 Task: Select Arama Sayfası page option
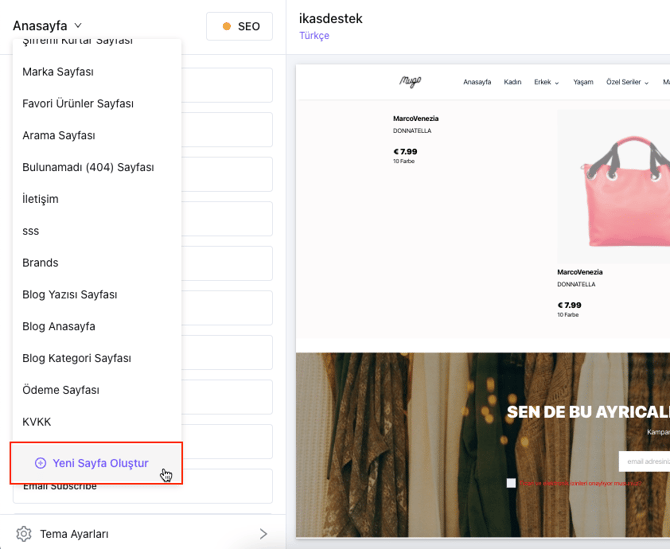click(x=59, y=135)
